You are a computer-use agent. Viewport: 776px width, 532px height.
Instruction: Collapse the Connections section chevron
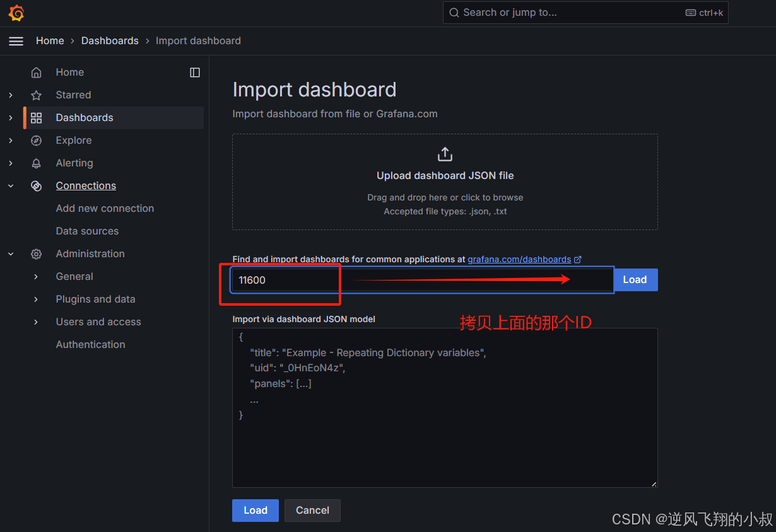pos(11,186)
